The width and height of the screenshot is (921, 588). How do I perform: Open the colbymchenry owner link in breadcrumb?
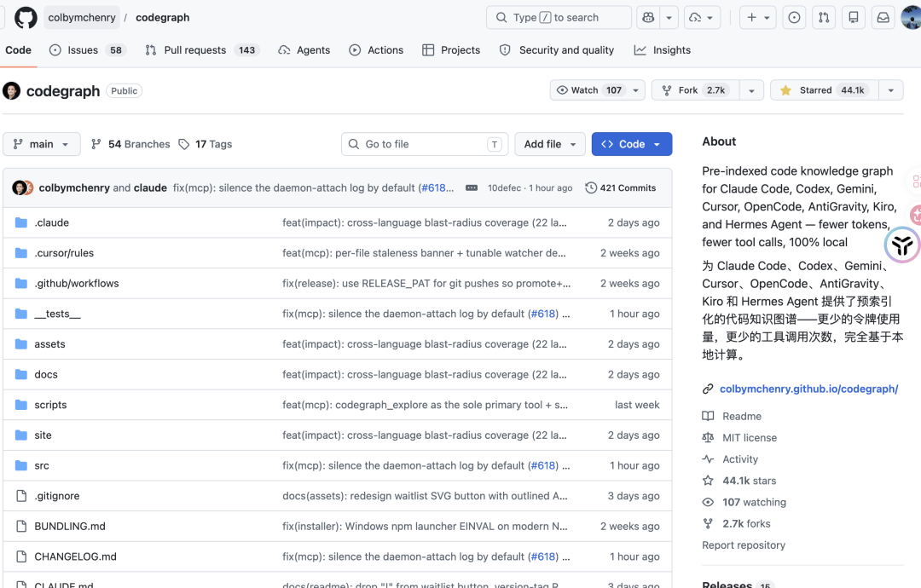(x=82, y=18)
